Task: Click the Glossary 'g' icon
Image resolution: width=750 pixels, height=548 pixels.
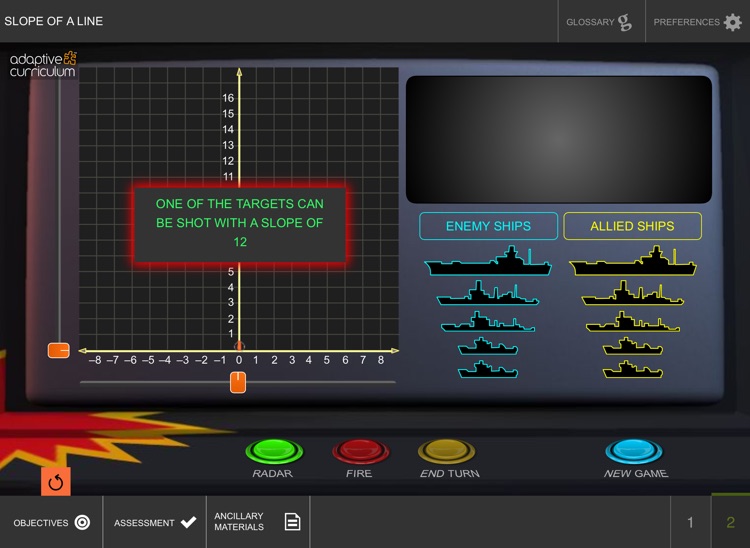Action: click(x=625, y=22)
